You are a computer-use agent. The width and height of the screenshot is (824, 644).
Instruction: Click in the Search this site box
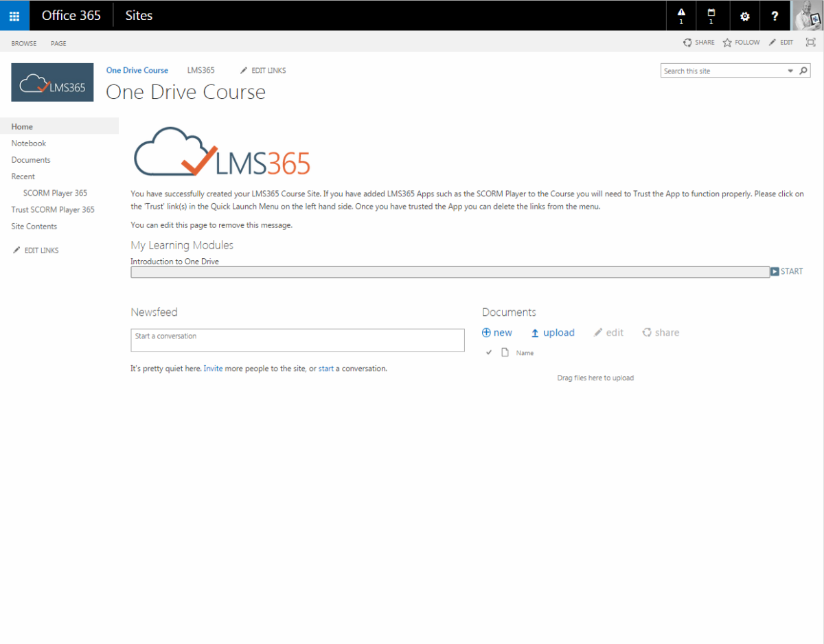(723, 71)
